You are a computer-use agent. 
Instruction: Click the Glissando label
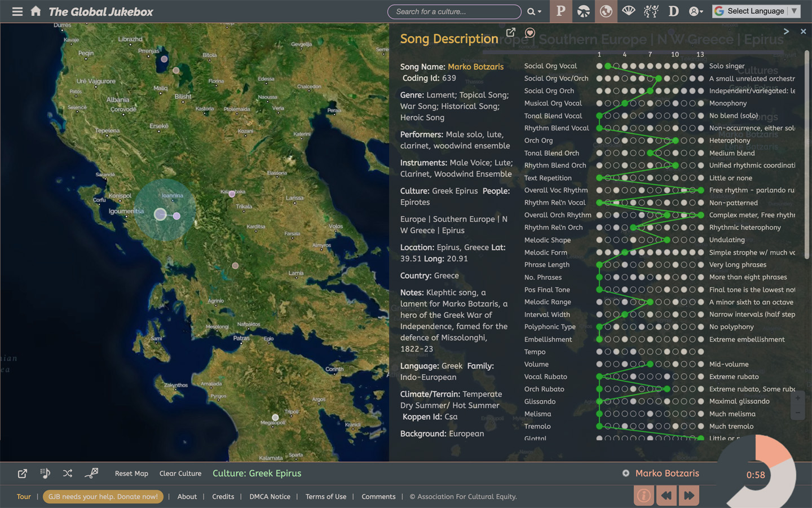(540, 401)
